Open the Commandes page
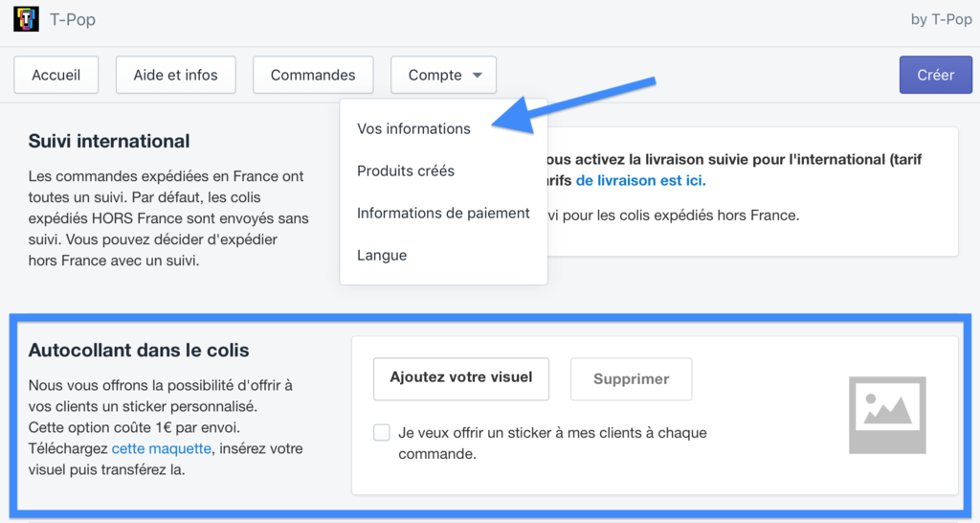Screen dimensions: 980x523 point(313,75)
